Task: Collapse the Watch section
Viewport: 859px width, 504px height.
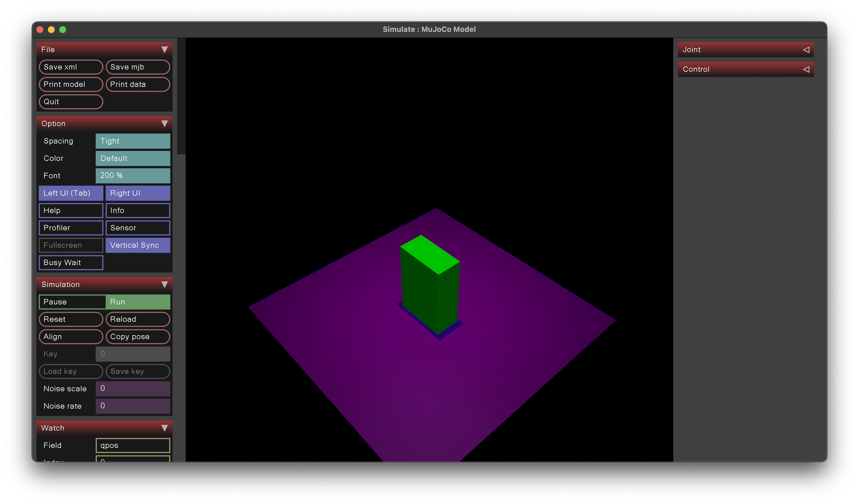Action: tap(165, 428)
